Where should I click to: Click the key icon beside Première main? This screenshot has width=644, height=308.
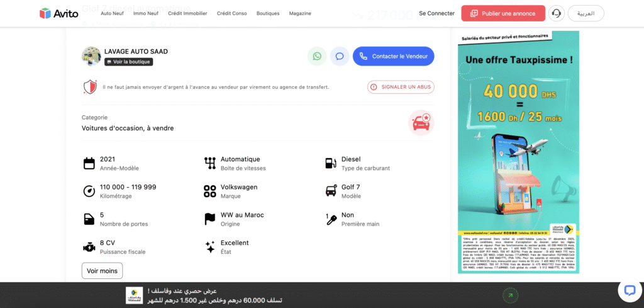[331, 219]
